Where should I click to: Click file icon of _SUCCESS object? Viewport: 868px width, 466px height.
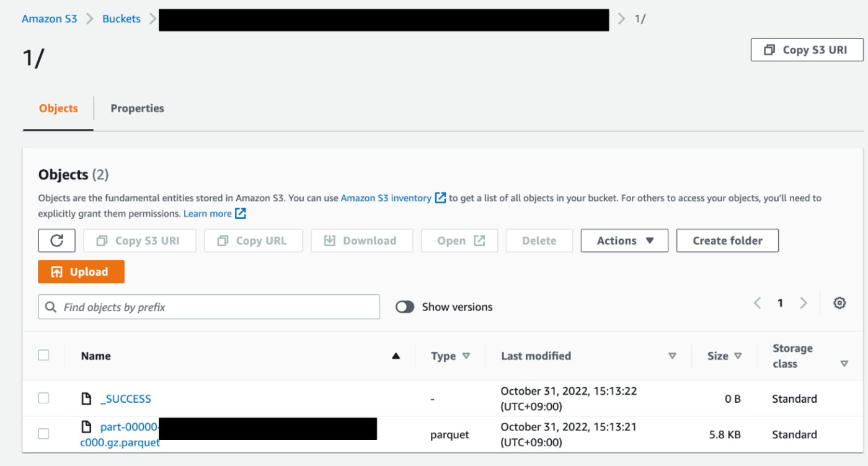(87, 398)
